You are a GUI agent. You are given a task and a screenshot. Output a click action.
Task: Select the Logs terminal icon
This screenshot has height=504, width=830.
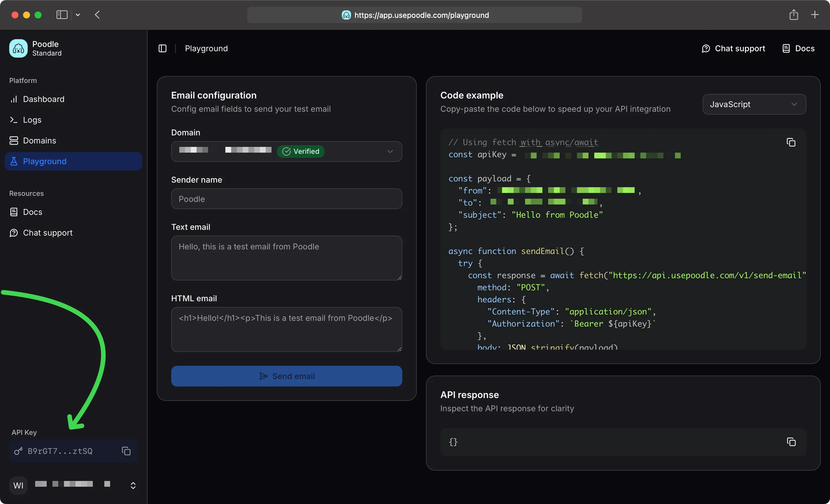[x=14, y=120]
